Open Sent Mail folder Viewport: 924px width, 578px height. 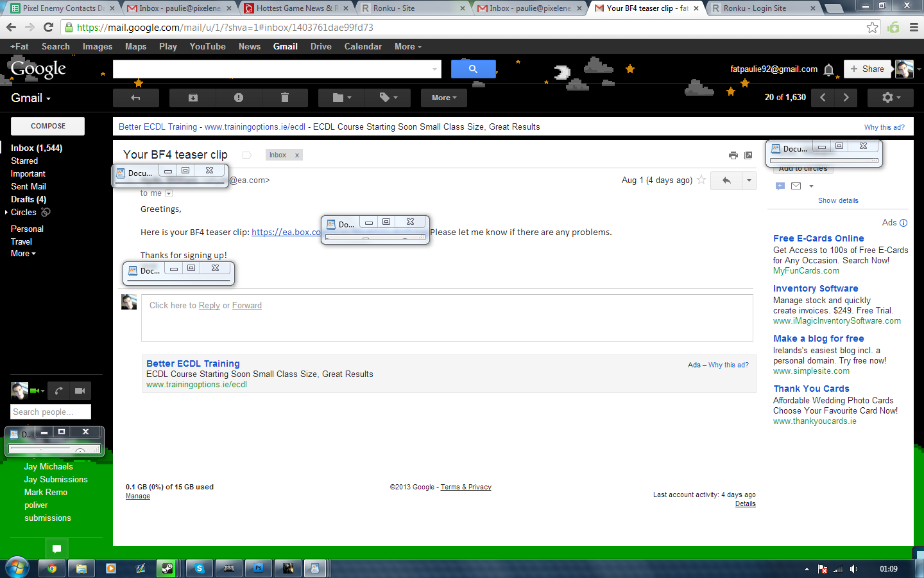point(28,186)
